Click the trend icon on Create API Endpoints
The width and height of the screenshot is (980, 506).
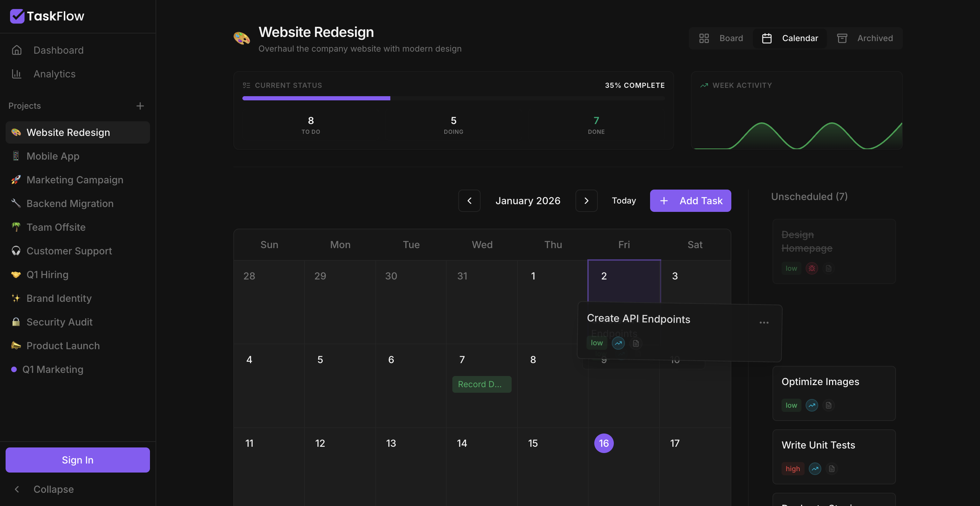618,343
